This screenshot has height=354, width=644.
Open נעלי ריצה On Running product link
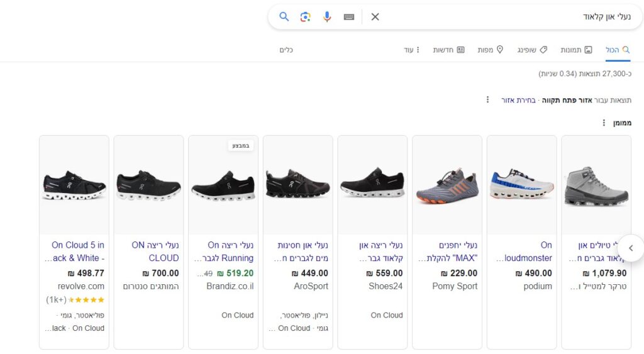224,252
